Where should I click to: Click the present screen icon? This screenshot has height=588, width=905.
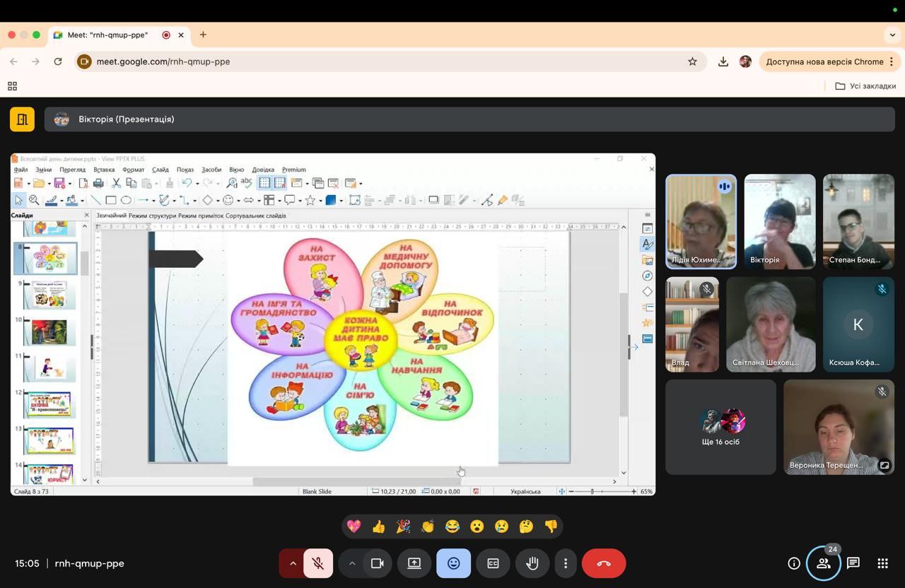pos(414,563)
